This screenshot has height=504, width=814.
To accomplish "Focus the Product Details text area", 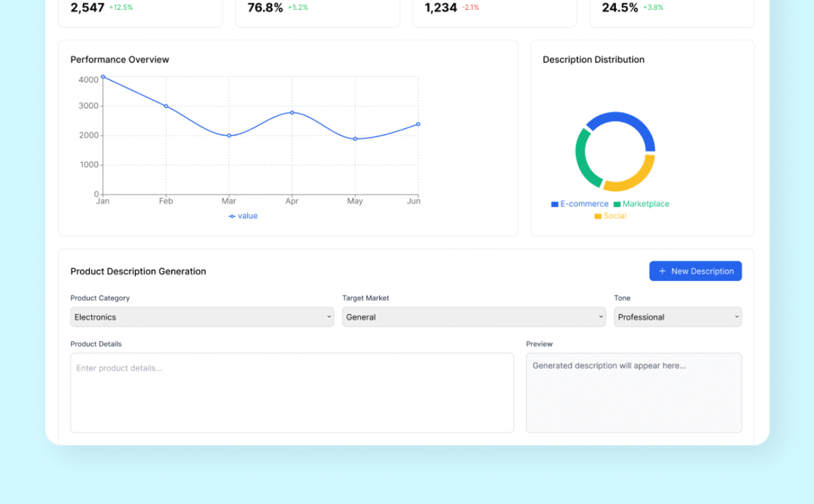I will pos(292,393).
